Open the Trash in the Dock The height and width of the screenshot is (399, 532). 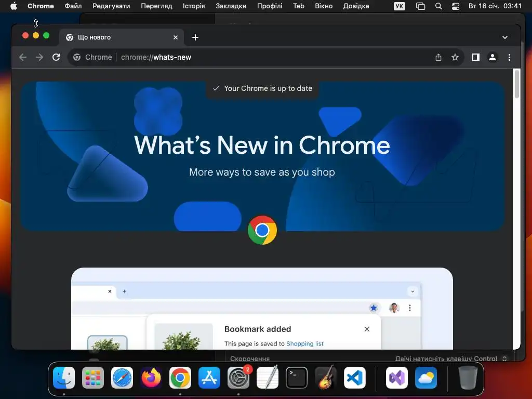[468, 378]
